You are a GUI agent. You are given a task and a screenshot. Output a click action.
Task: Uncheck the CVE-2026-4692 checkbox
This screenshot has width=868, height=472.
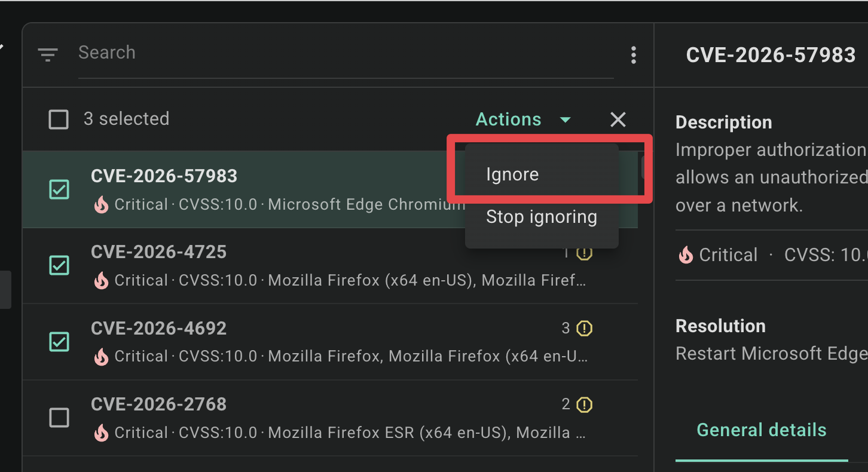click(x=59, y=341)
